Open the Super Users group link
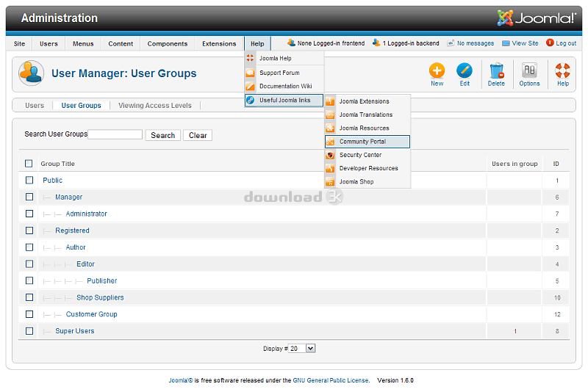 click(75, 331)
